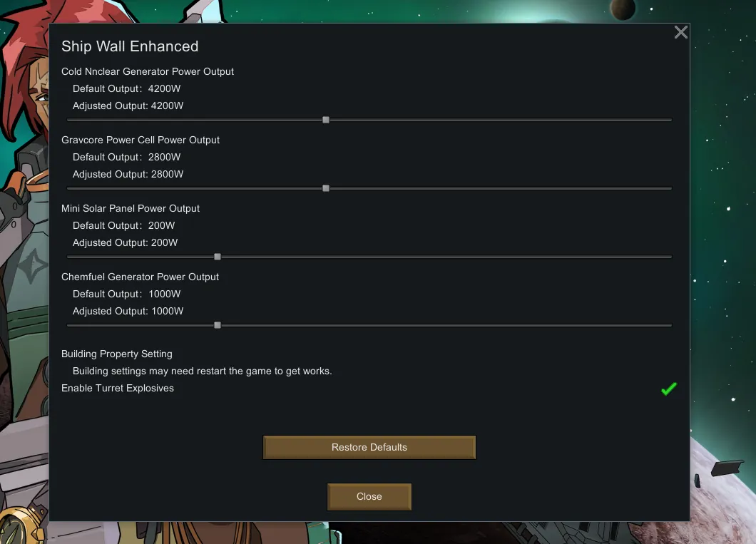Click right end of Chemfuel Generator slider track
Viewport: 756px width, 544px height.
(669, 325)
